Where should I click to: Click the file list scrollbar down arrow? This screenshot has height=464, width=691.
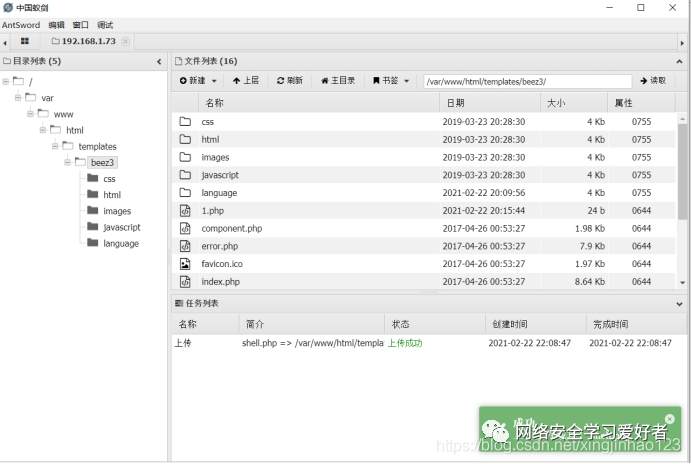click(683, 283)
